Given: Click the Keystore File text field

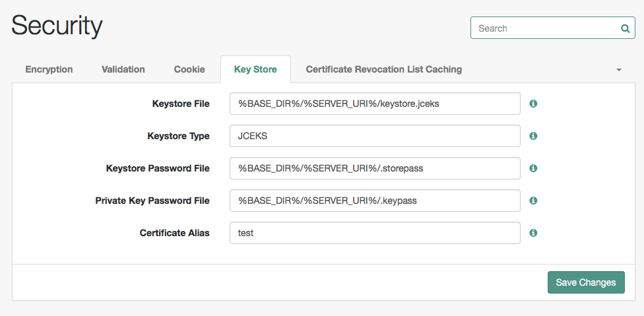Looking at the screenshot, I should click(x=375, y=104).
